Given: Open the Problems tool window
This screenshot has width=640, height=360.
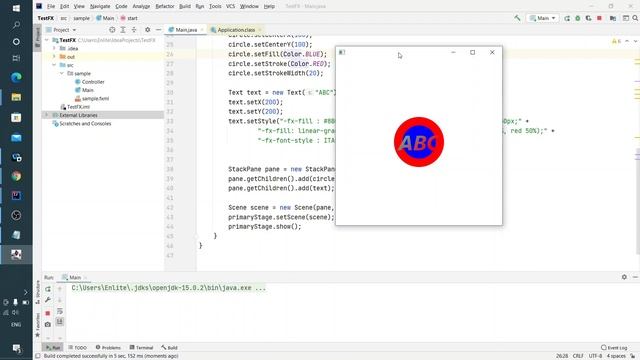Looking at the screenshot, I should click(108, 348).
